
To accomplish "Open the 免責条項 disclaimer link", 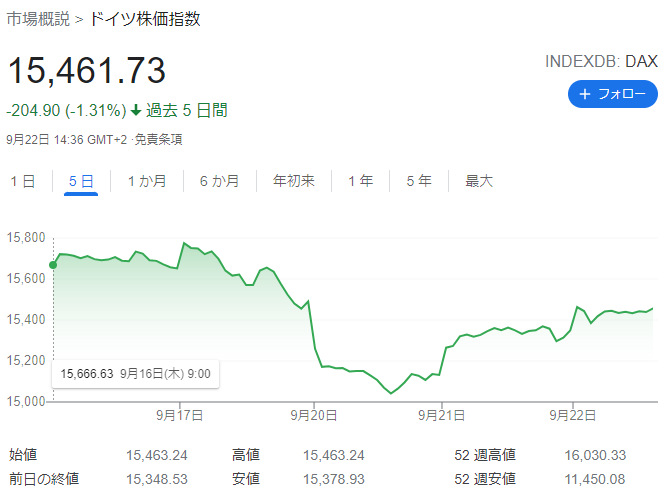I will [x=158, y=140].
